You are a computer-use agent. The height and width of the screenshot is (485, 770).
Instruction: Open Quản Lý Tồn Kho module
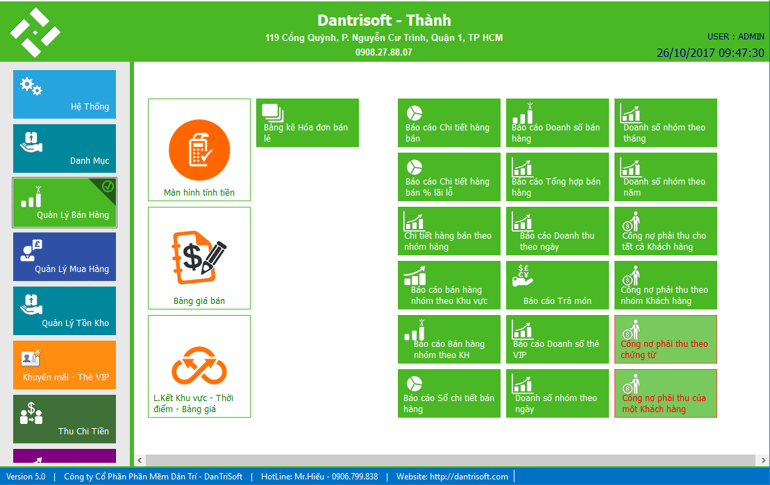click(64, 311)
